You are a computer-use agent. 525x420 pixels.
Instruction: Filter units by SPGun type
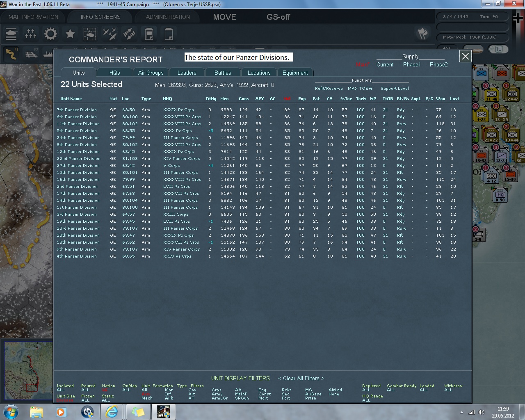[x=242, y=398]
